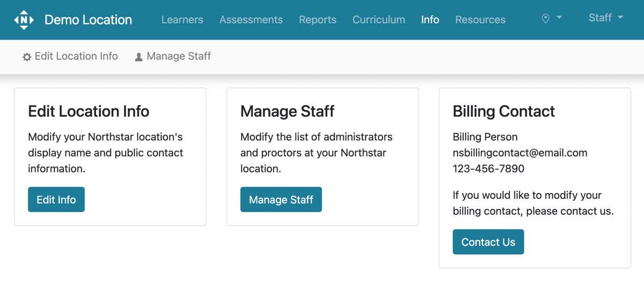This screenshot has height=283, width=644.
Task: Click the blue Manage Staff button
Action: point(281,199)
